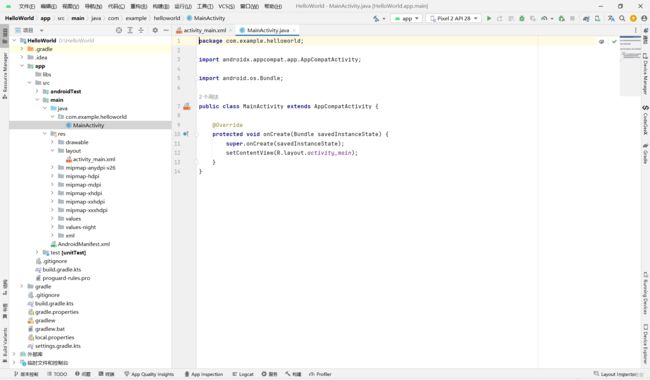650x380 pixels.
Task: Expand the values-night folder
Action: coord(52,227)
